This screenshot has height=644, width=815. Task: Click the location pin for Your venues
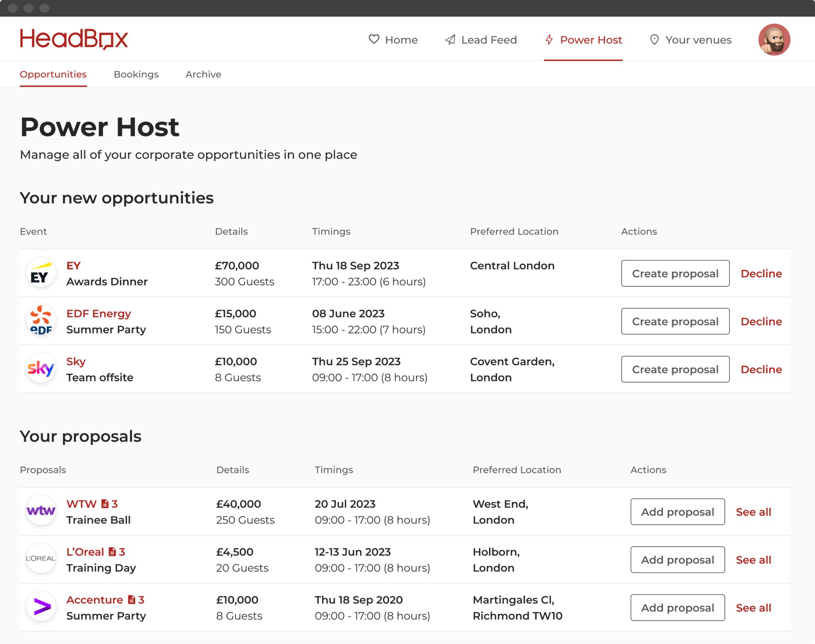point(654,40)
